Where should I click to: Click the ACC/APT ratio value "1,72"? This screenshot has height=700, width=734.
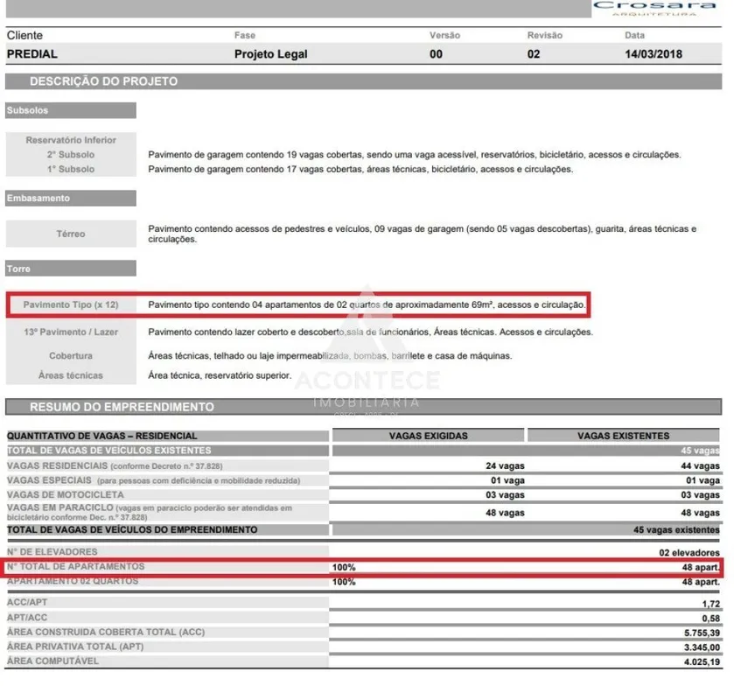coord(710,604)
